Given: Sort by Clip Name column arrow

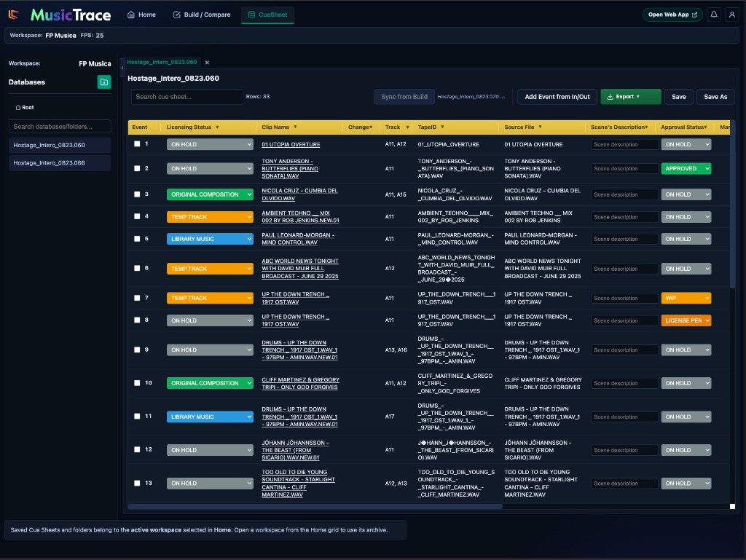Looking at the screenshot, I should (x=296, y=127).
